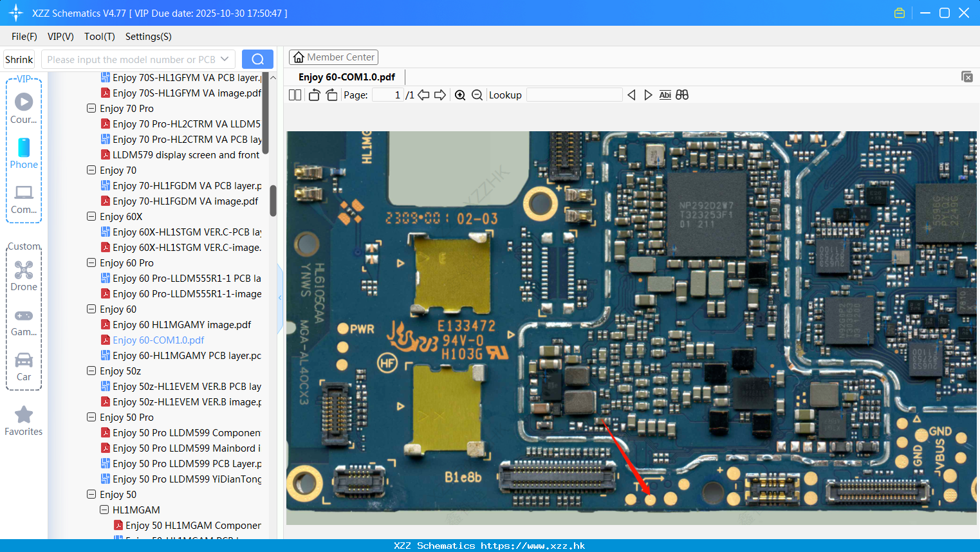980x552 pixels.
Task: Click the binoculars search icon
Action: coord(682,95)
